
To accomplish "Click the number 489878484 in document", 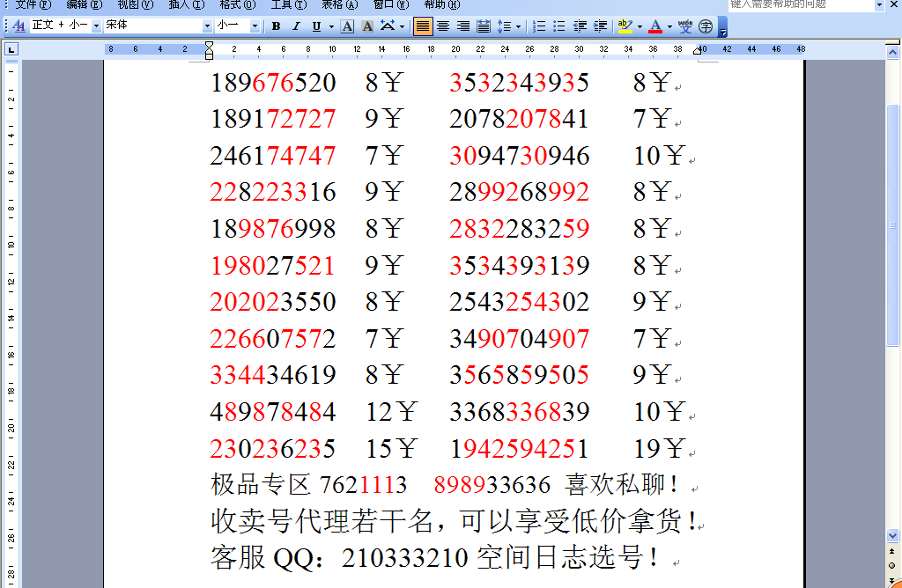I will (x=273, y=412).
